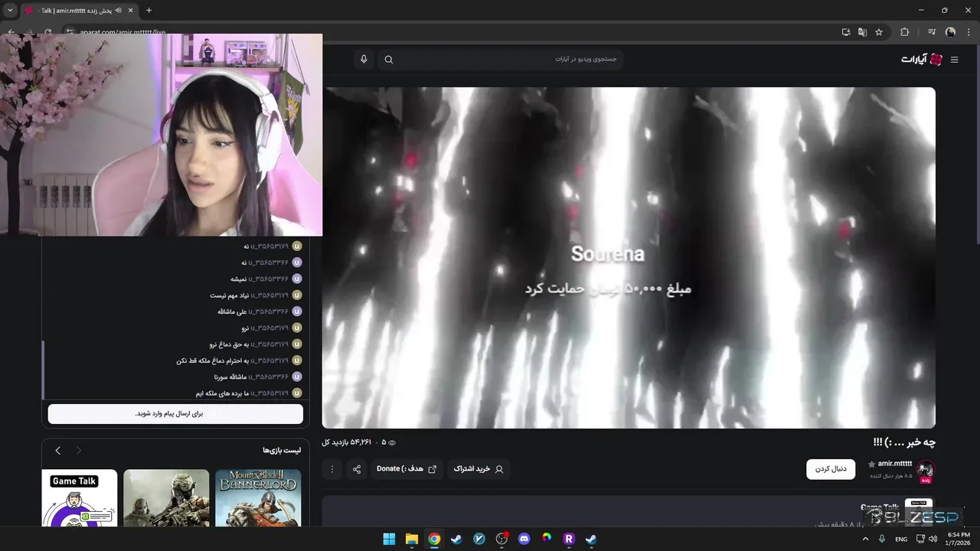Click the volume icon in system tray
Viewport: 980px width, 551px height.
933,539
